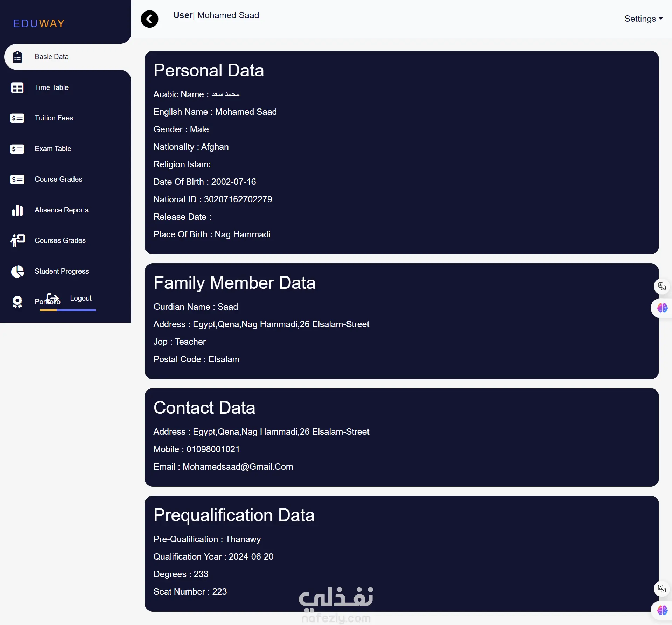Click the EDUWAY logo text
This screenshot has width=672, height=625.
(x=39, y=24)
